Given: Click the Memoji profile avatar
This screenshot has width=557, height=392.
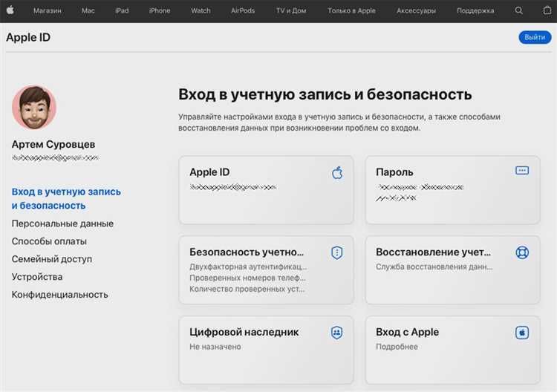Looking at the screenshot, I should [x=34, y=107].
